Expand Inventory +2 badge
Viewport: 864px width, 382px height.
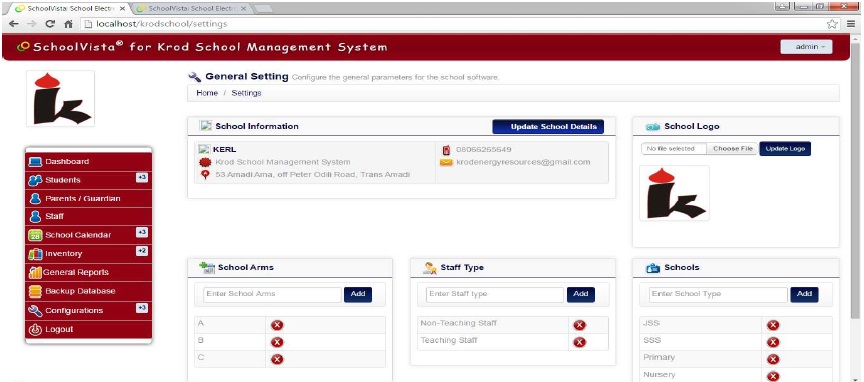tap(142, 251)
